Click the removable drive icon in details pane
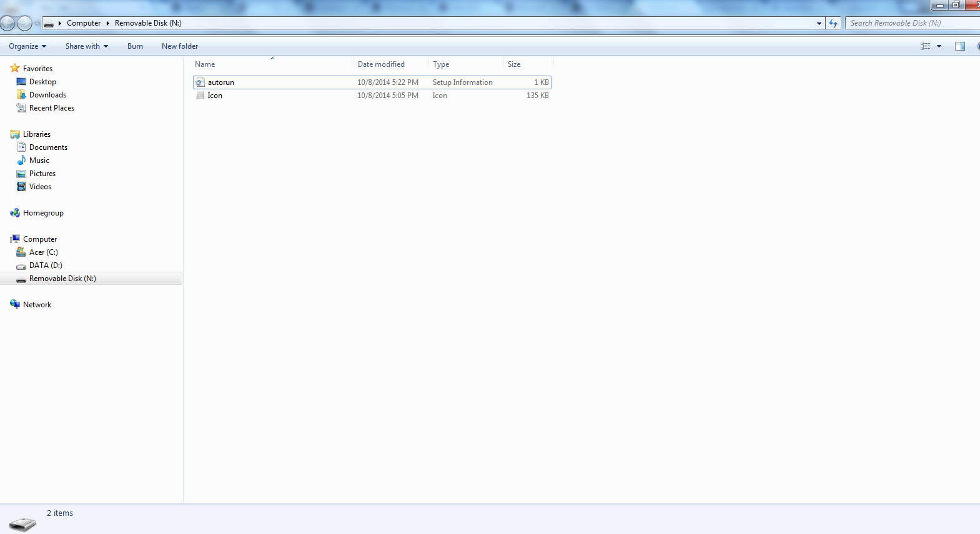The height and width of the screenshot is (534, 980). (x=22, y=524)
